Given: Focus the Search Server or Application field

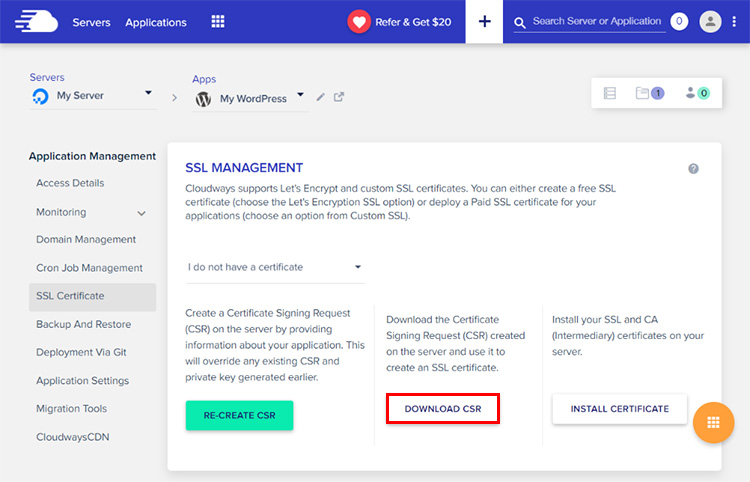Looking at the screenshot, I should click(597, 21).
